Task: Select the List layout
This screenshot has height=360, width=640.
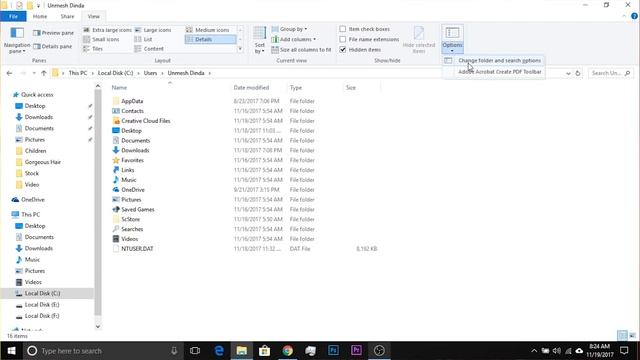Action: (144, 39)
